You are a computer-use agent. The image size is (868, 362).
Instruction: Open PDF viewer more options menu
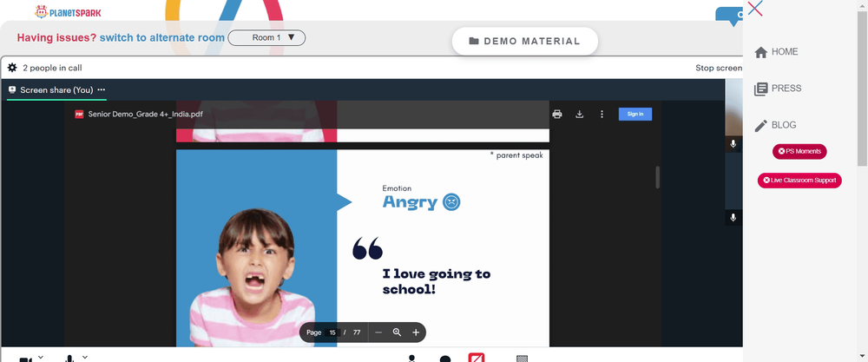(602, 114)
